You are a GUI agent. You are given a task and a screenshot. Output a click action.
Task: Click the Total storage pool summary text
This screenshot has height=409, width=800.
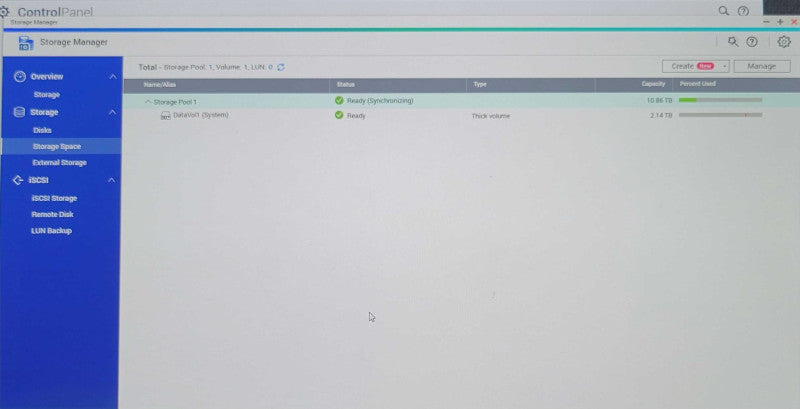205,67
